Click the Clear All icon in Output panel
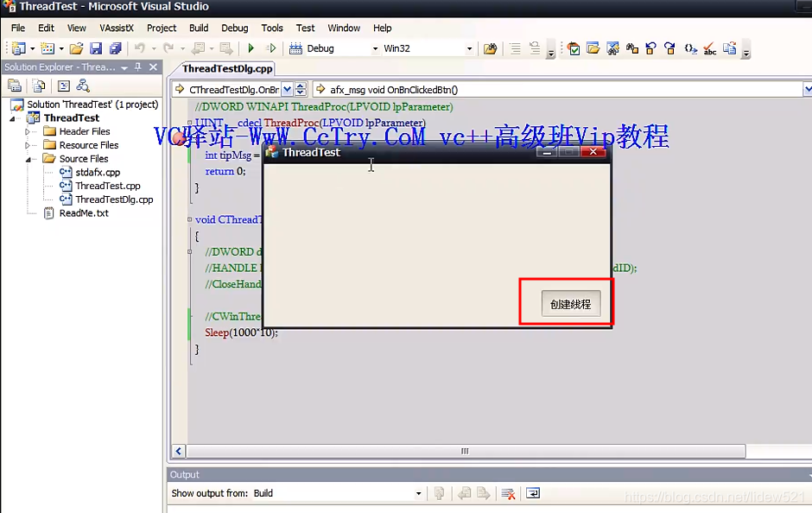 (x=508, y=493)
